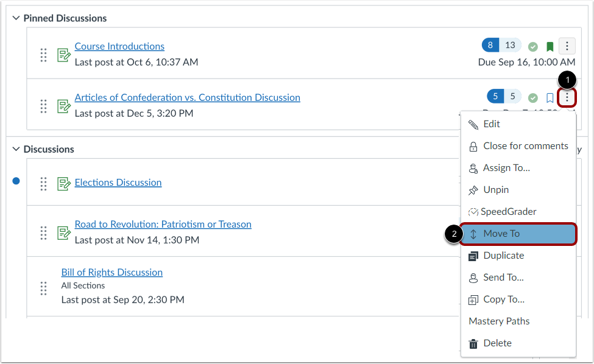Click unread count badge 8 on Course Introductions
Image resolution: width=594 pixels, height=364 pixels.
click(490, 46)
